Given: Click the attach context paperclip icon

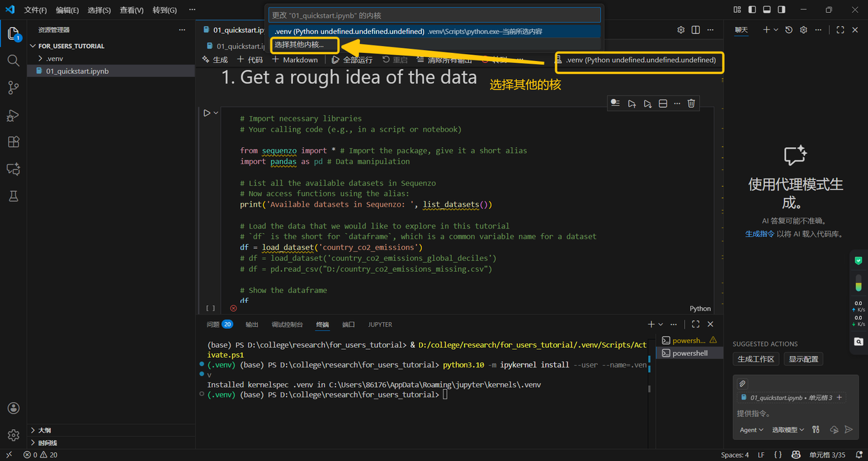Looking at the screenshot, I should 743,384.
